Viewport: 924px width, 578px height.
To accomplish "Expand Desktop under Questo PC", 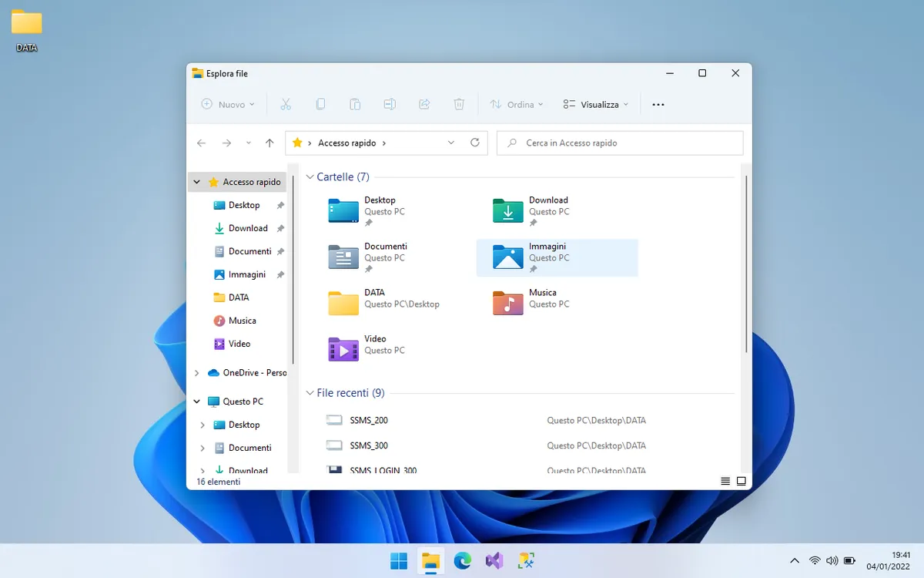I will click(x=203, y=425).
